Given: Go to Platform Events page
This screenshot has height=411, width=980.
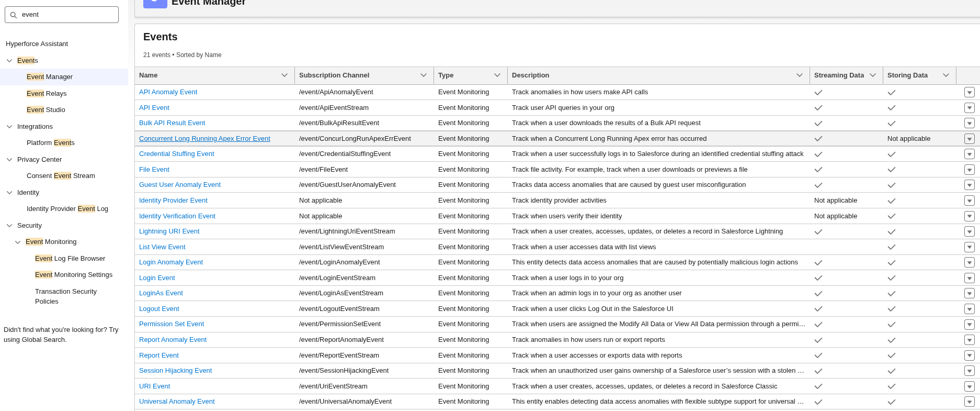Looking at the screenshot, I should (51, 143).
